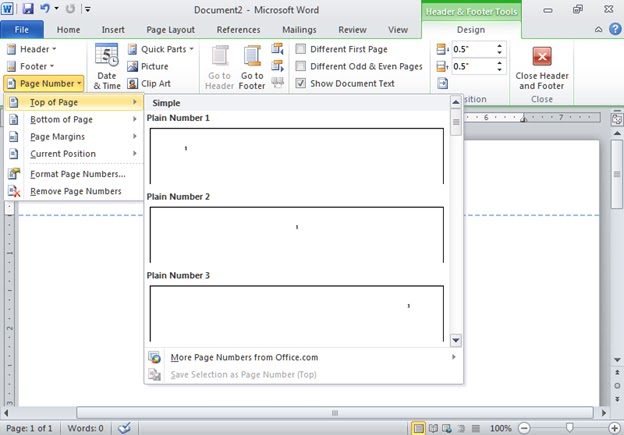Switch to the Insert tab
The image size is (624, 435).
coord(113,30)
